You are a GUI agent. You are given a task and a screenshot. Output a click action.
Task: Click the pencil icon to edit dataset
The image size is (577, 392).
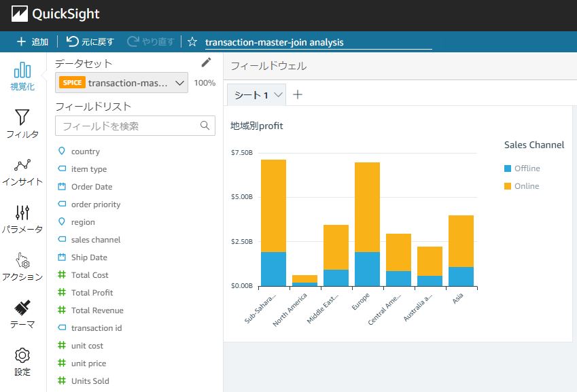coord(206,63)
